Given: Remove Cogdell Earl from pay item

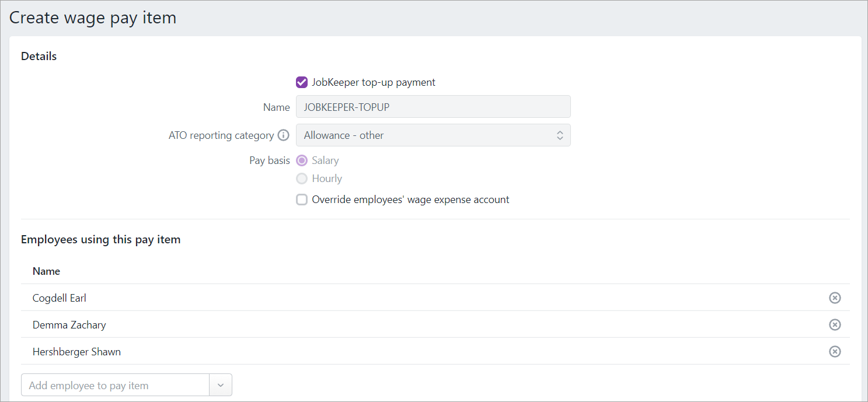Looking at the screenshot, I should click(835, 298).
